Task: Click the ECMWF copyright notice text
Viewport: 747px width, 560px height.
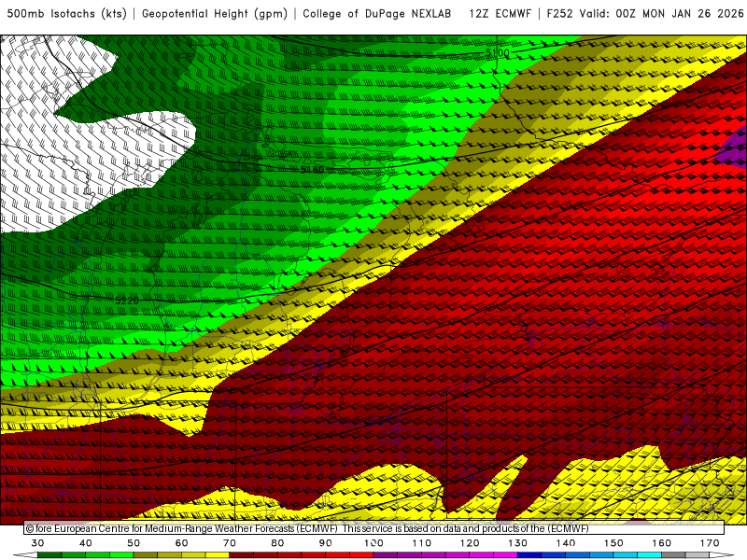Action: pos(307,528)
